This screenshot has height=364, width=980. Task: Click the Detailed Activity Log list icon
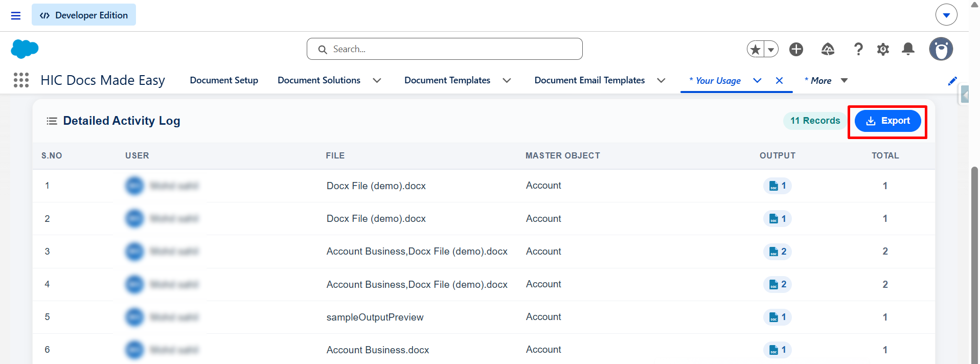tap(52, 121)
